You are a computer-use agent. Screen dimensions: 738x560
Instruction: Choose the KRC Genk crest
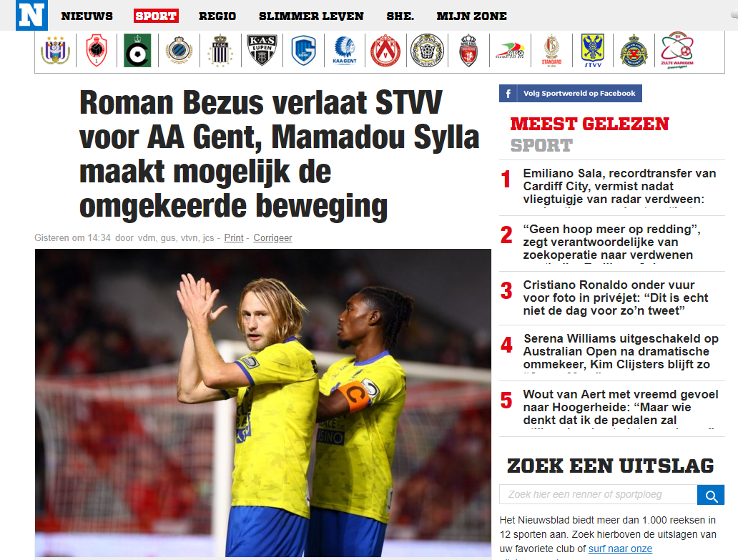(304, 50)
